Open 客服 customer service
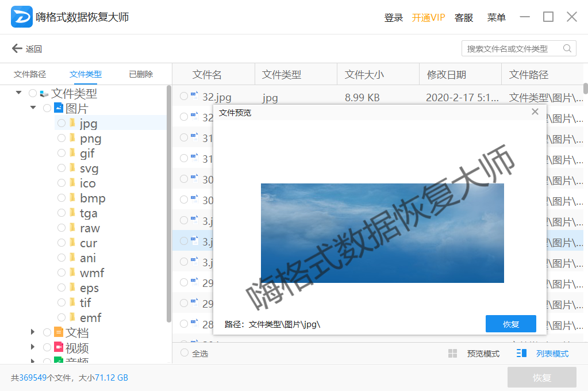This screenshot has width=588, height=391. (x=463, y=17)
